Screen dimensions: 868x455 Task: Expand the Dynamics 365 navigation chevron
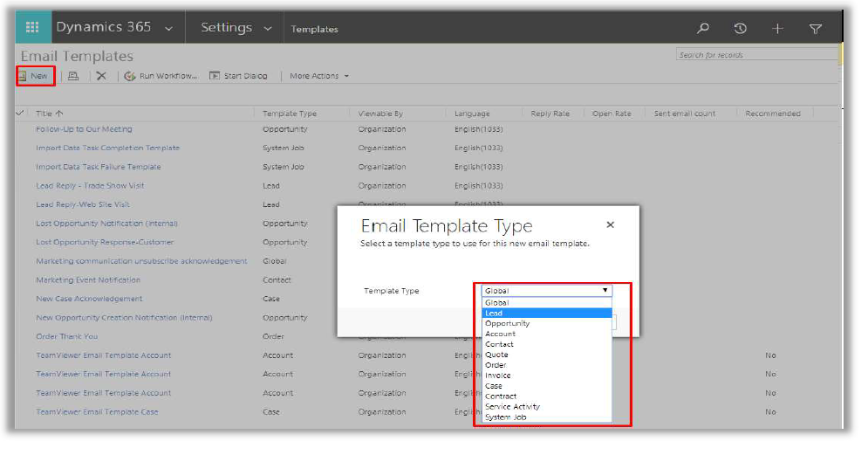[x=168, y=29]
